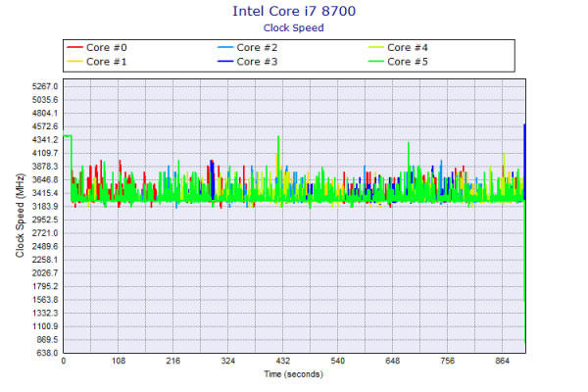Click the 869.5 y-axis value

tap(47, 339)
